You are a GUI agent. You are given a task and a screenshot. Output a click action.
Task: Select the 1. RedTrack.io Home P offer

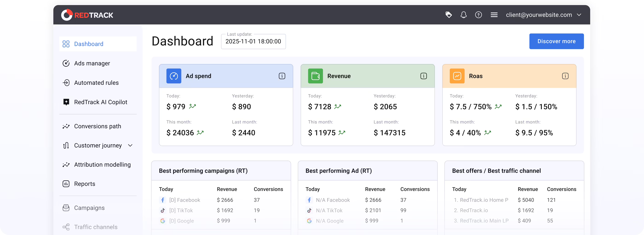tap(514, 200)
